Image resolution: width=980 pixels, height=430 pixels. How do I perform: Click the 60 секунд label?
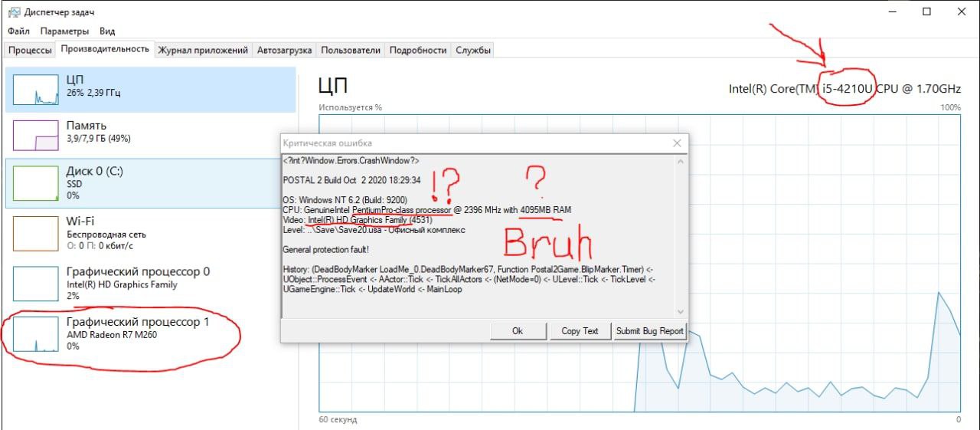pyautogui.click(x=338, y=419)
